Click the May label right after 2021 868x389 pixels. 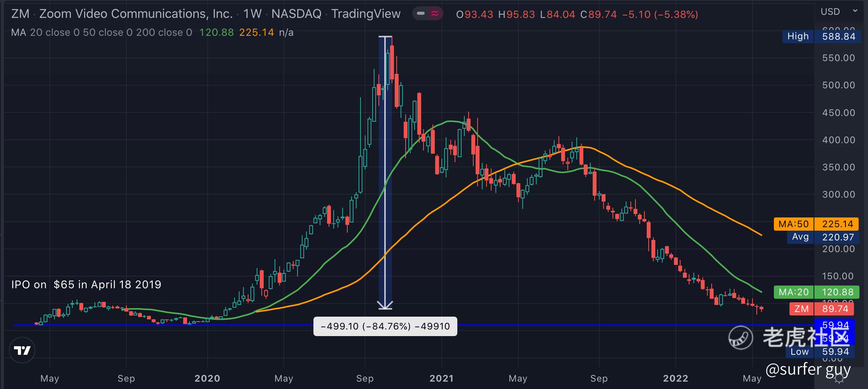coord(518,378)
